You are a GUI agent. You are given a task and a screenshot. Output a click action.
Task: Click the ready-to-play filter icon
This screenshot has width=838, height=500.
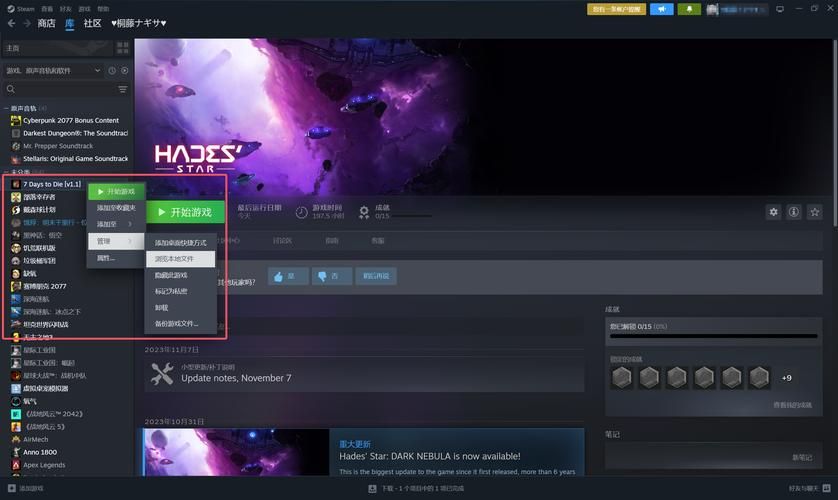pos(125,71)
